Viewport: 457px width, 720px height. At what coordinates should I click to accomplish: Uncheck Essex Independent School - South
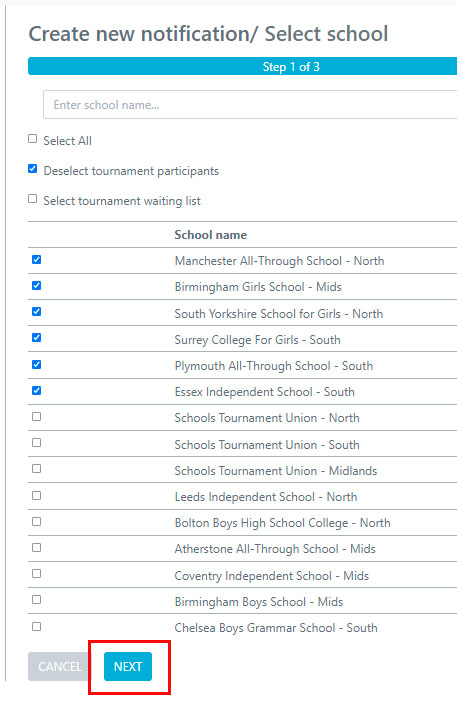click(37, 390)
